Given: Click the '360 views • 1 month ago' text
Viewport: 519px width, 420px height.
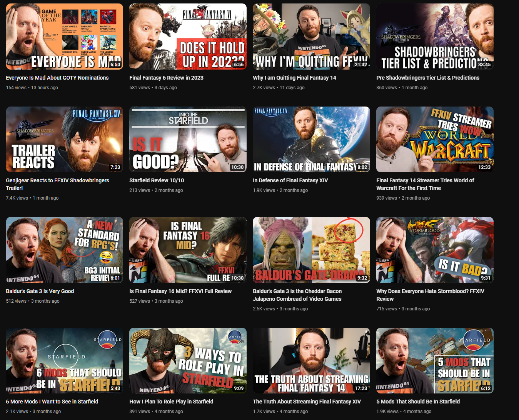Looking at the screenshot, I should coord(402,88).
